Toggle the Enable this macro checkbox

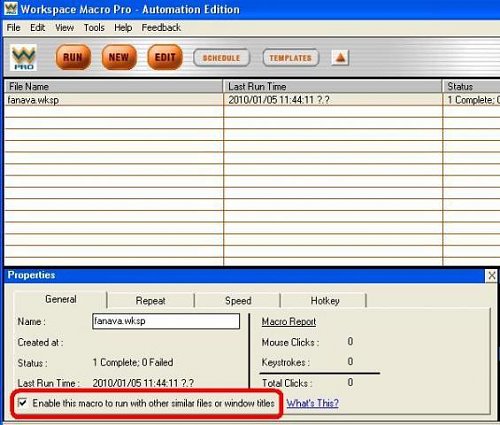23,403
